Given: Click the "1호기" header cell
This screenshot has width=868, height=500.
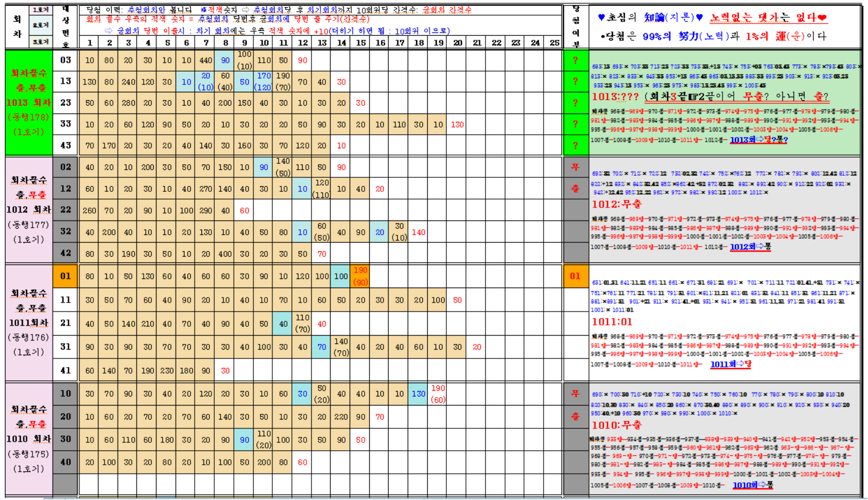Looking at the screenshot, I should [x=41, y=10].
